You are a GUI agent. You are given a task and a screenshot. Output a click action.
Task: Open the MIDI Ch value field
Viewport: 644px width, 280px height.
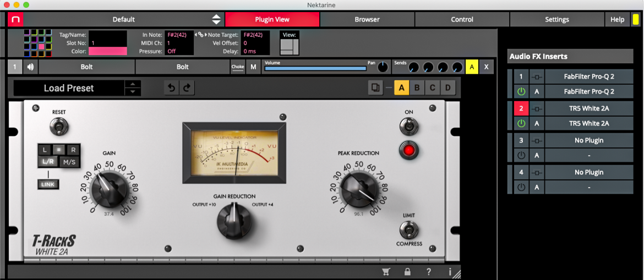[179, 43]
